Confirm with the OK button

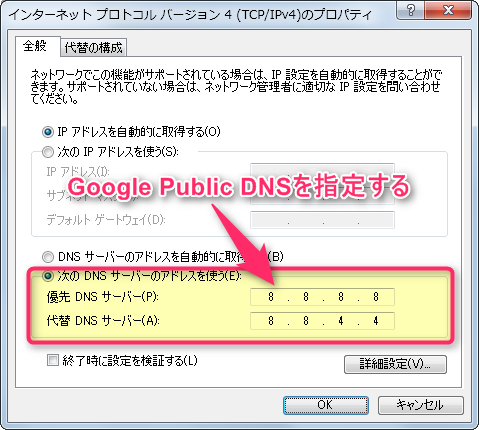326,405
